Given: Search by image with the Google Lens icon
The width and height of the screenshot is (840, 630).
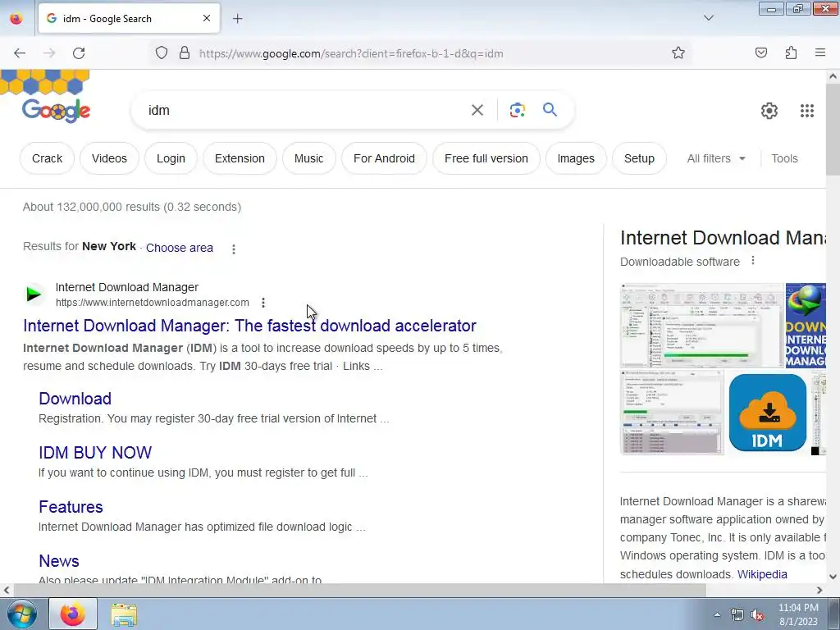Looking at the screenshot, I should click(517, 110).
